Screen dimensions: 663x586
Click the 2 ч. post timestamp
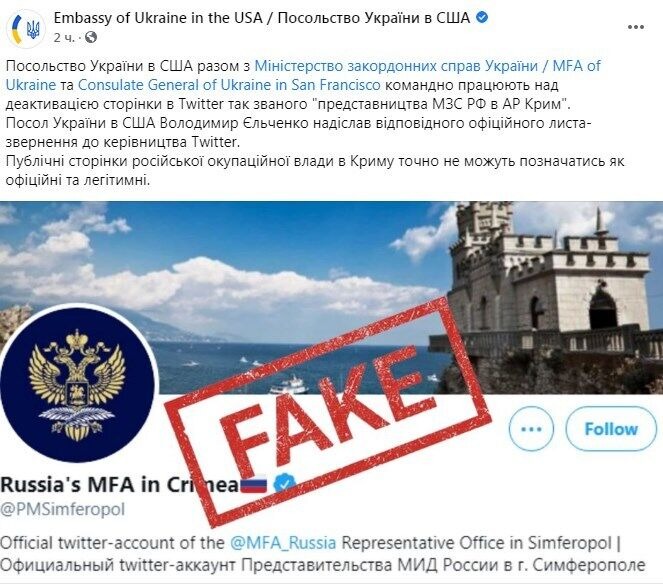(64, 38)
